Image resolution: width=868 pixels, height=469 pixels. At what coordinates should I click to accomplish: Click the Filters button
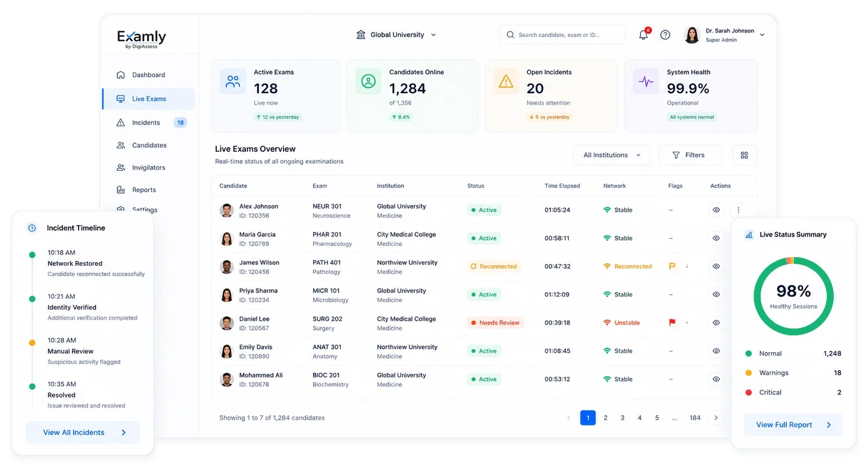(690, 155)
